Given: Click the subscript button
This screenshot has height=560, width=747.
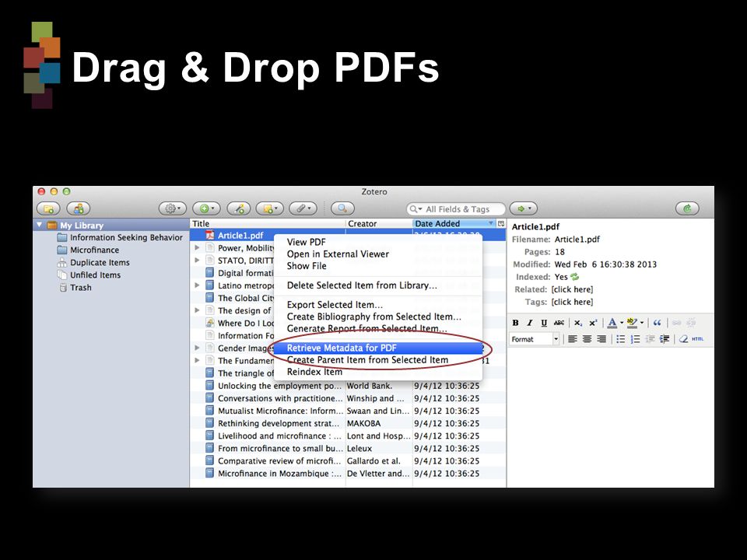Looking at the screenshot, I should (x=578, y=323).
